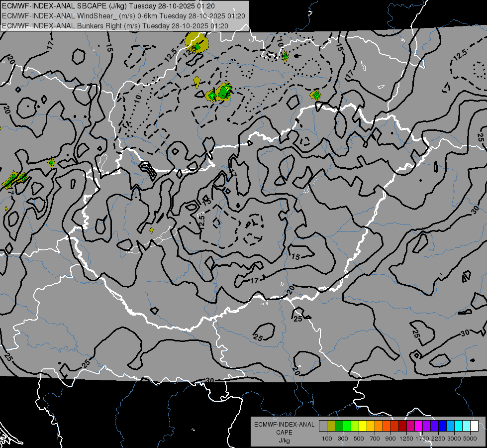The height and width of the screenshot is (448, 487).
Task: Click the WindShear 0-6km header line
Action: [x=123, y=16]
